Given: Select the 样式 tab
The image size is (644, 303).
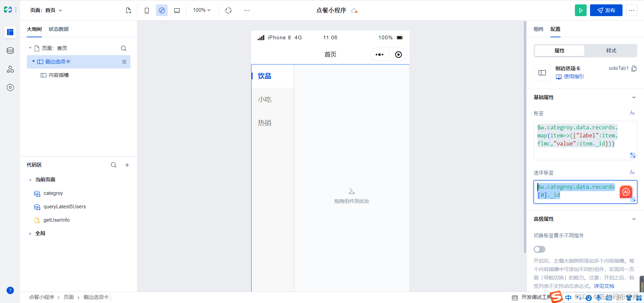Looking at the screenshot, I should click(611, 51).
